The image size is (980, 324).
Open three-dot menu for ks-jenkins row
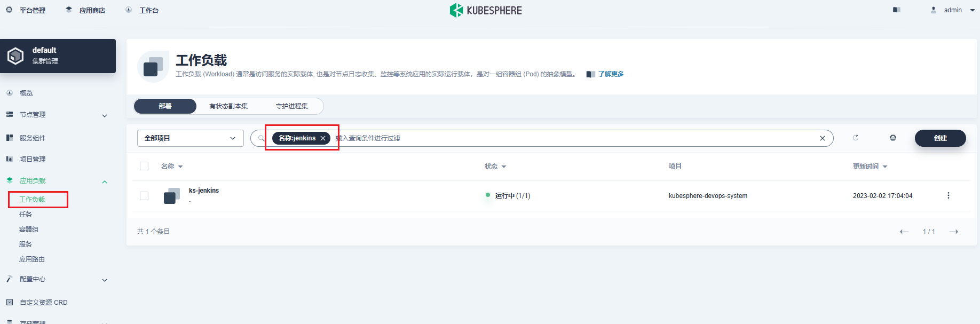(x=948, y=195)
